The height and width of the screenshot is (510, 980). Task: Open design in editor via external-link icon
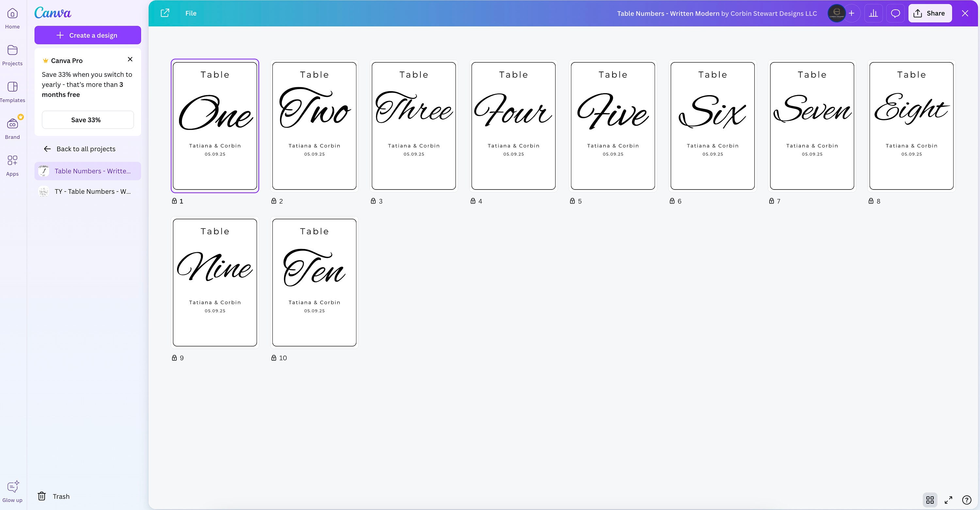coord(165,13)
